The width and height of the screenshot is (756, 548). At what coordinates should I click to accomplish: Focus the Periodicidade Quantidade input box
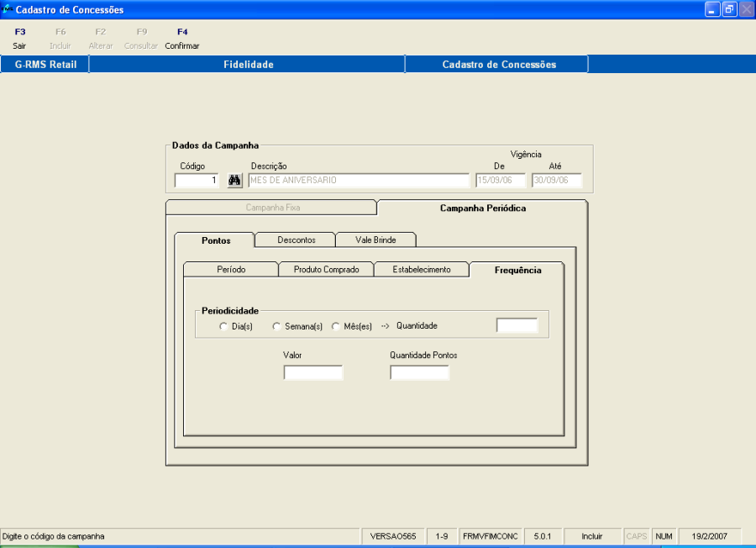[x=517, y=325]
